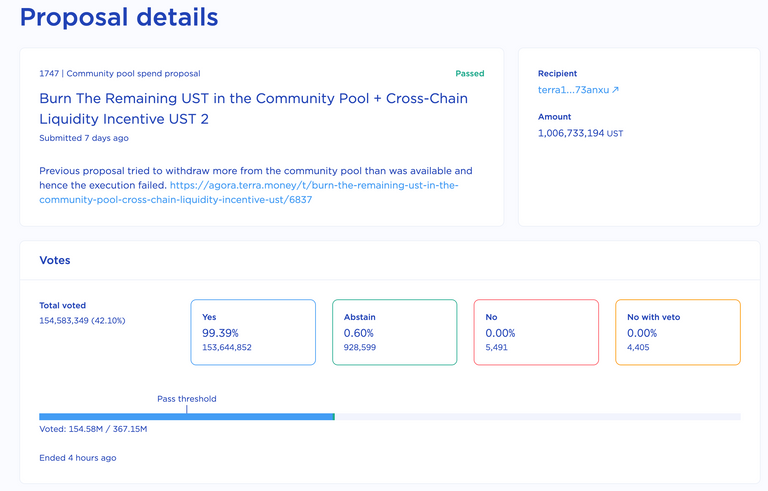The width and height of the screenshot is (768, 491).
Task: Click the Amount label
Action: point(554,117)
